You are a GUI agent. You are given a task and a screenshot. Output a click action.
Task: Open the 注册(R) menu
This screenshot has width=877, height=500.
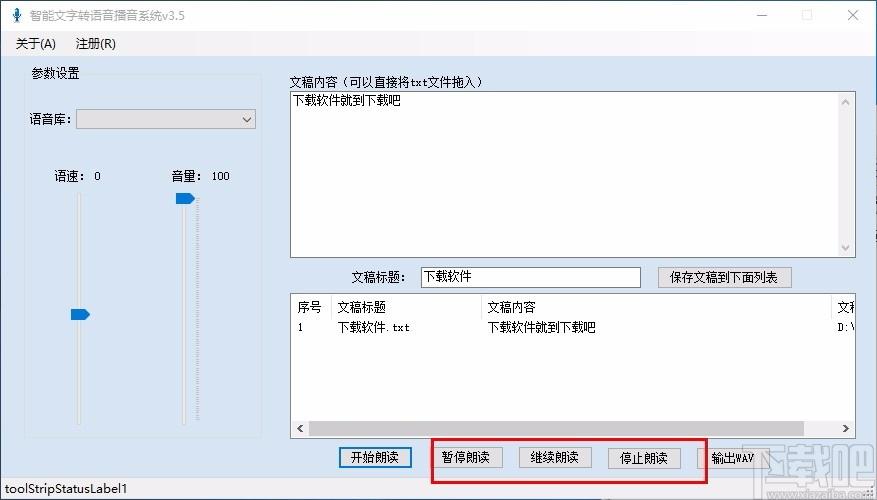[x=96, y=44]
